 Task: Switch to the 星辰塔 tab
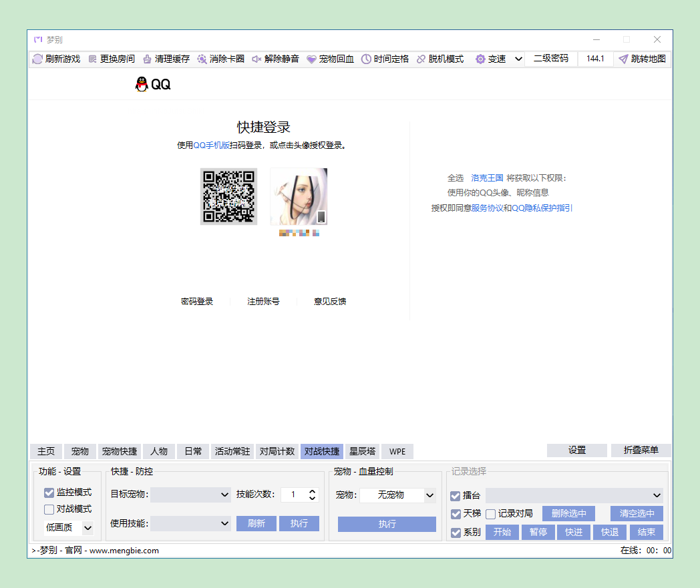[x=362, y=452]
